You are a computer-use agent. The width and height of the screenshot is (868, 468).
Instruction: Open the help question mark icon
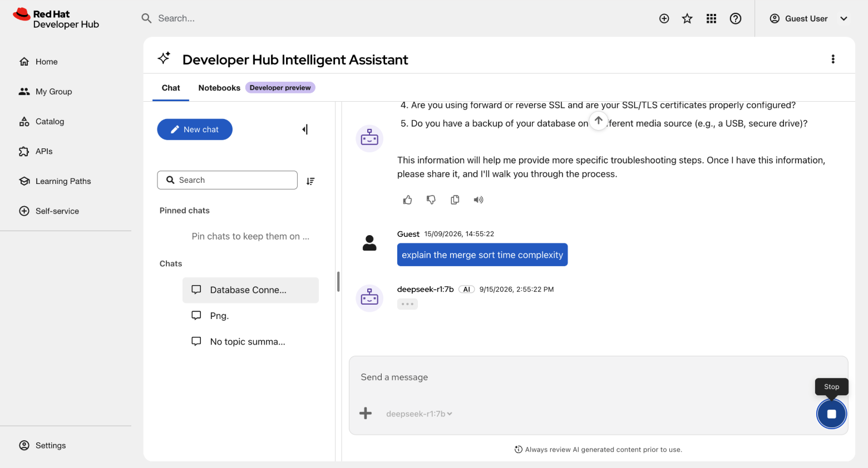pyautogui.click(x=736, y=18)
